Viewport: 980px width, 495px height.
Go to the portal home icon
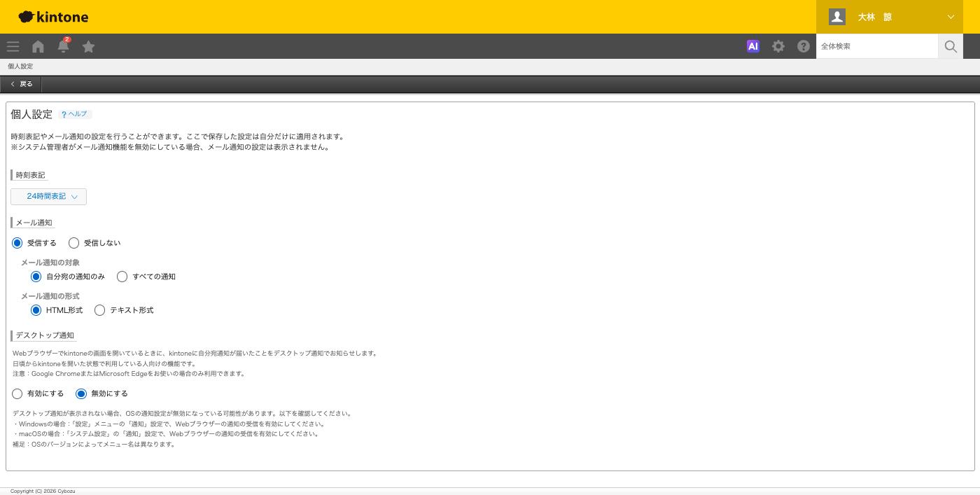pyautogui.click(x=38, y=46)
